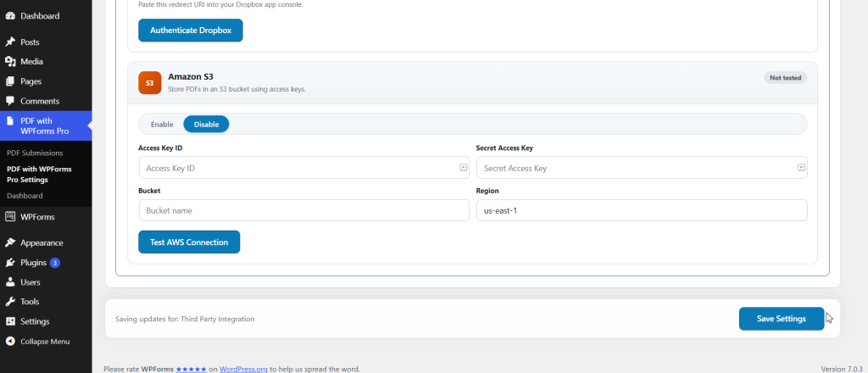Viewport: 868px width, 373px height.
Task: Open the WPForms menu icon
Action: [x=10, y=217]
